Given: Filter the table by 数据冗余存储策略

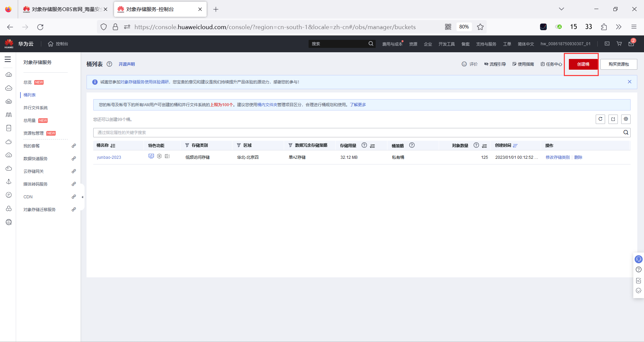Looking at the screenshot, I should [290, 145].
